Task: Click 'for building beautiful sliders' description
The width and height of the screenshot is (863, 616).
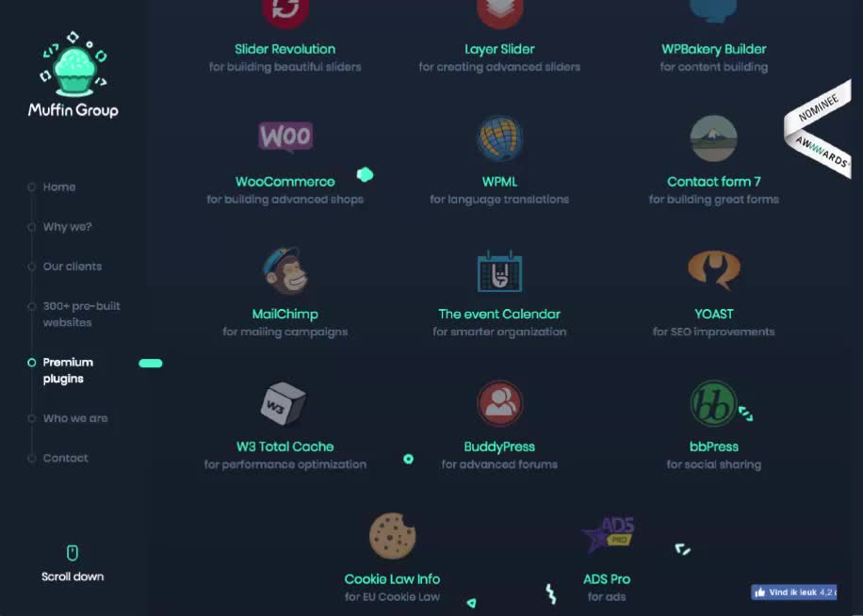Action: (285, 67)
